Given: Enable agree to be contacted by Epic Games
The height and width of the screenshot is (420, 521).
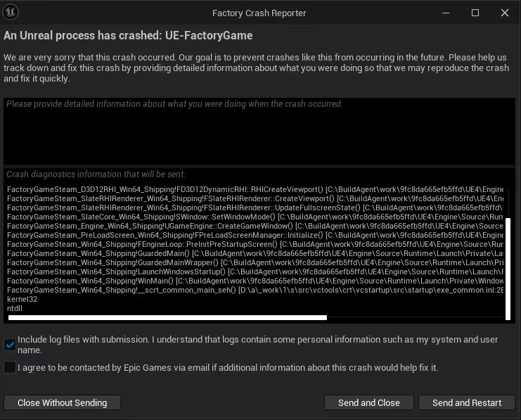Looking at the screenshot, I should coord(10,367).
